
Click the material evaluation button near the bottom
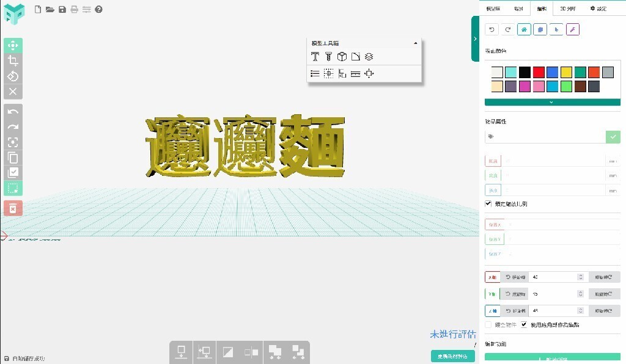pos(454,355)
